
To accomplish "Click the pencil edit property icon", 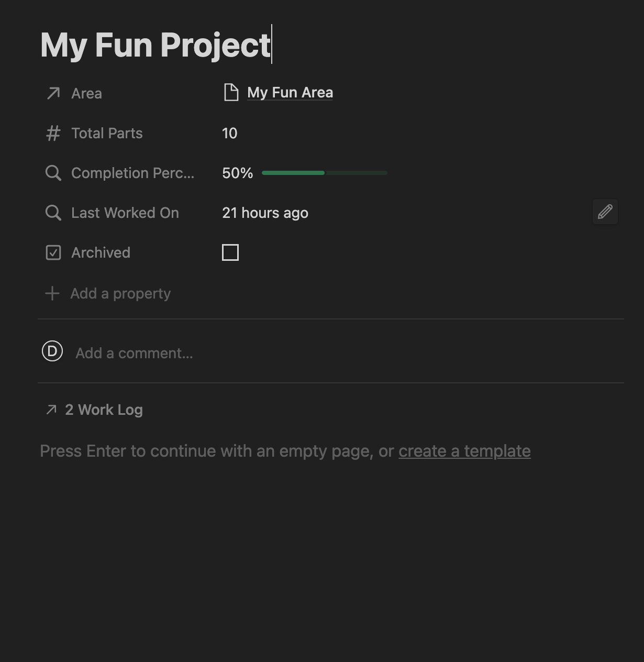I will point(605,212).
